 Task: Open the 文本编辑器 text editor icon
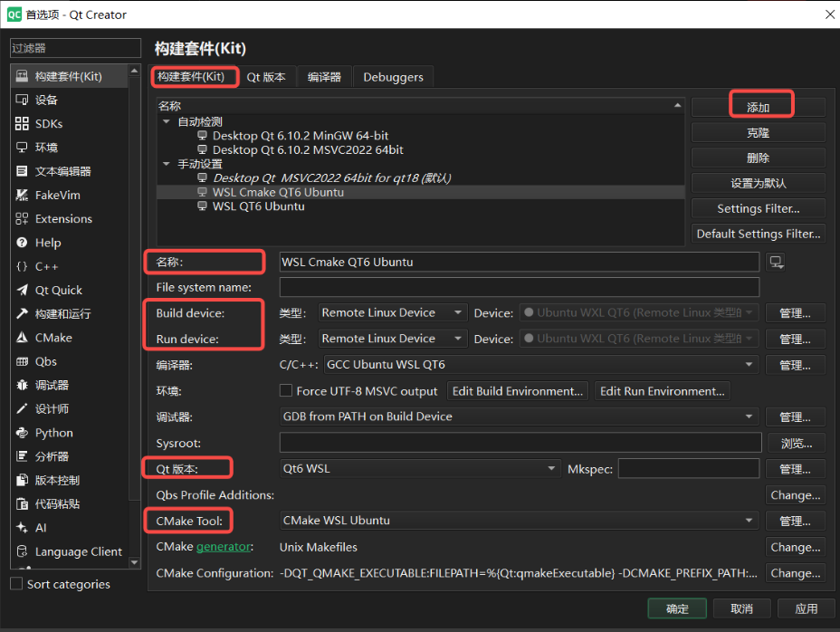pyautogui.click(x=22, y=171)
